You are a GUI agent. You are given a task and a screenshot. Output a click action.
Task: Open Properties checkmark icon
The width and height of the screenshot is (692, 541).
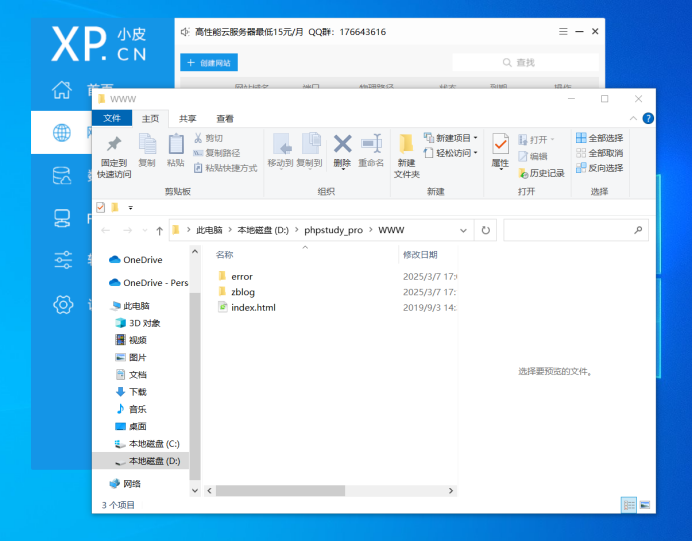(500, 144)
